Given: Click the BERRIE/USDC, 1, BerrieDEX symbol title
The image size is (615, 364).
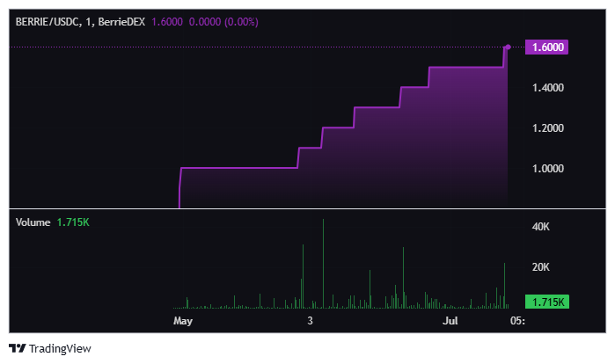Looking at the screenshot, I should pyautogui.click(x=80, y=22).
